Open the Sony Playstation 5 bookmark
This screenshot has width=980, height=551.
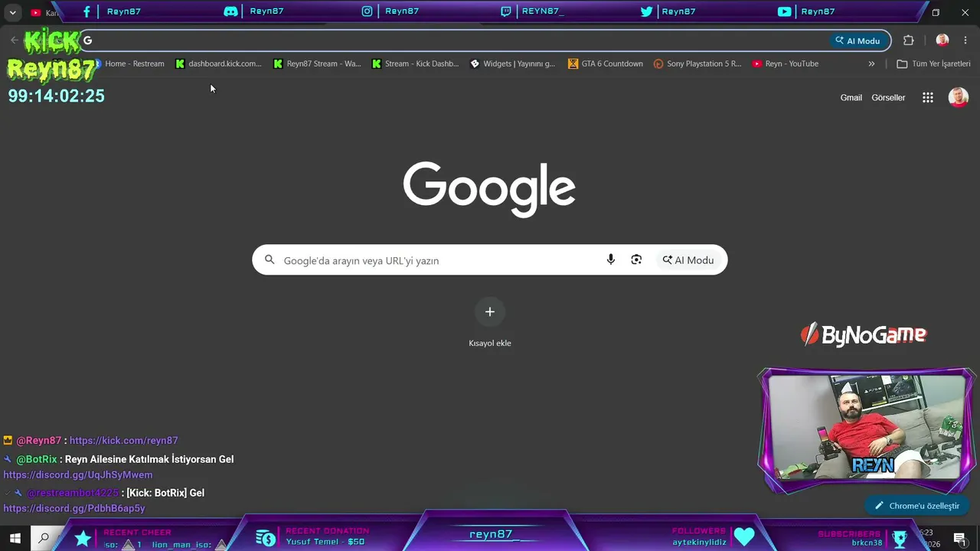click(697, 64)
